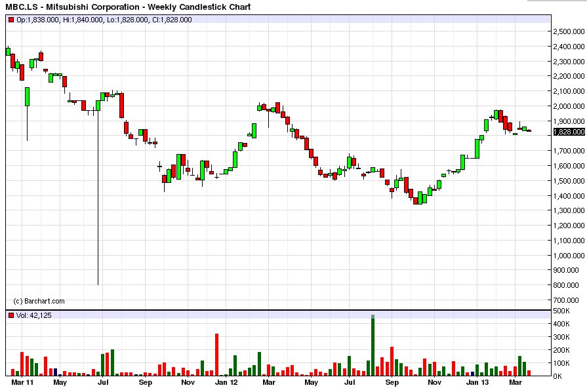Select the highlighted current price label 1,828.000
The width and height of the screenshot is (587, 392).
569,132
